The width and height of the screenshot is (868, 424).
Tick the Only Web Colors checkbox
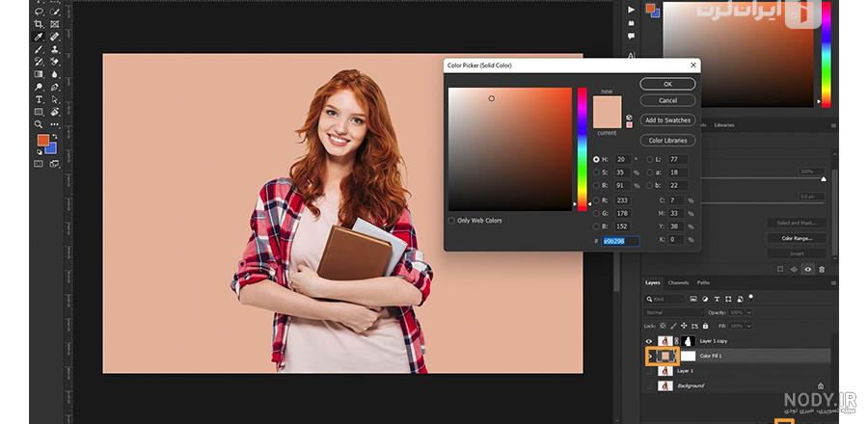point(451,221)
